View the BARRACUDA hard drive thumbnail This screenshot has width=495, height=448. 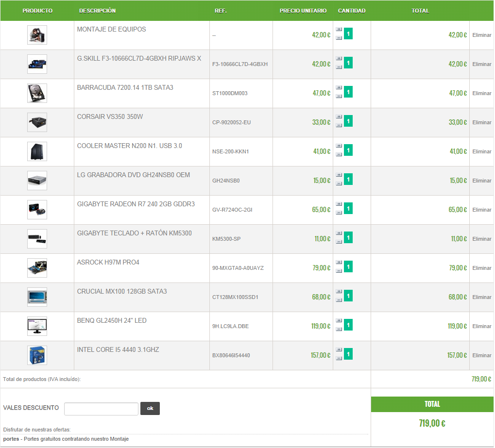coord(37,93)
